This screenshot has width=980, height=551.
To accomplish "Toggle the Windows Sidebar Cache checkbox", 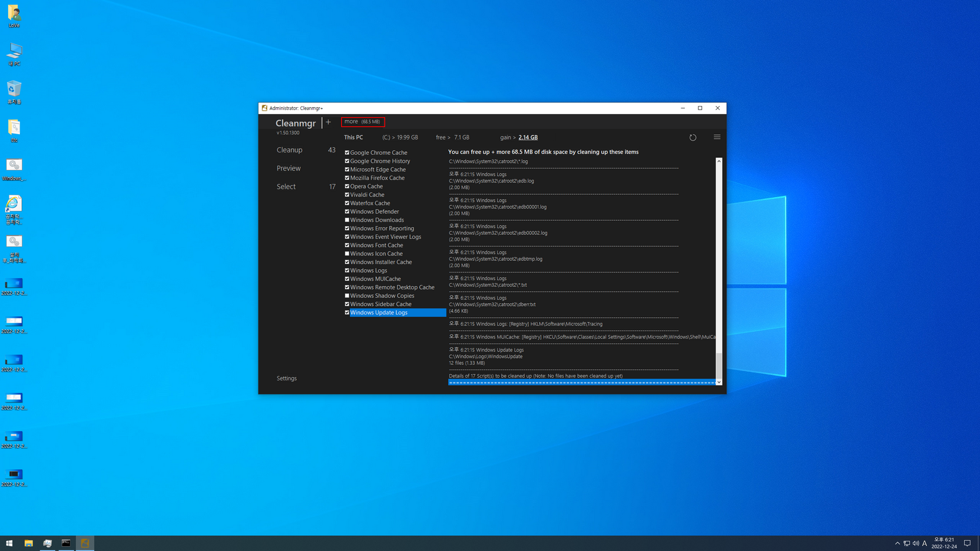I will point(347,304).
